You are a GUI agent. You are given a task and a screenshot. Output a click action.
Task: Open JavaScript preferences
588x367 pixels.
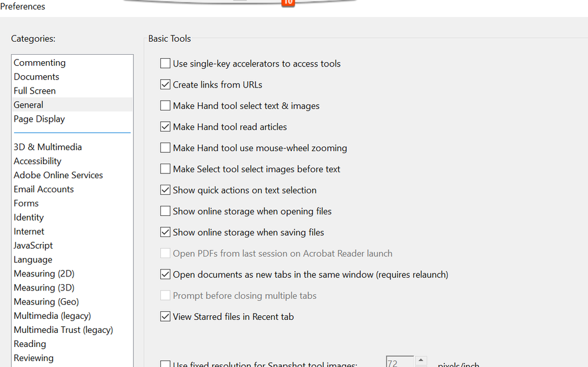pyautogui.click(x=33, y=245)
